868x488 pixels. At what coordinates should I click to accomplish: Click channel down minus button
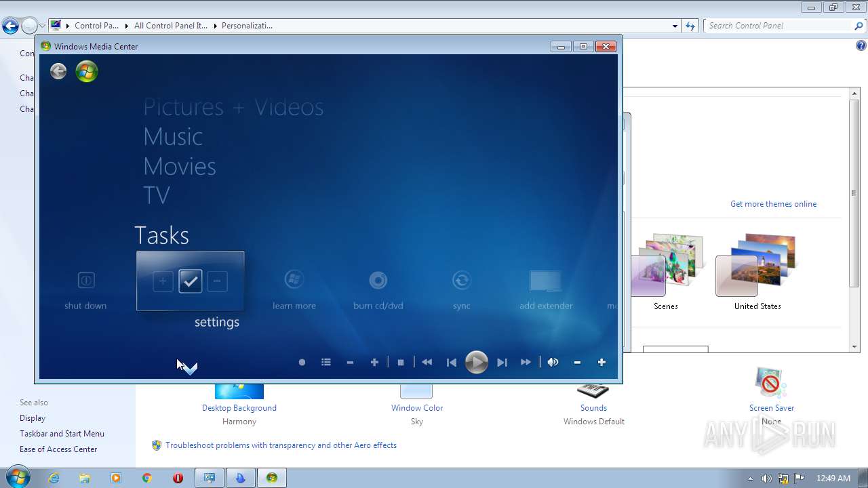[350, 363]
